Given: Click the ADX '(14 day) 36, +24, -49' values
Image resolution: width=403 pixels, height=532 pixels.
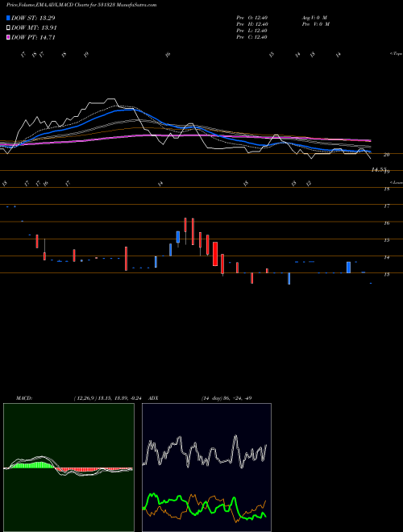Looking at the screenshot, I should [x=226, y=398].
